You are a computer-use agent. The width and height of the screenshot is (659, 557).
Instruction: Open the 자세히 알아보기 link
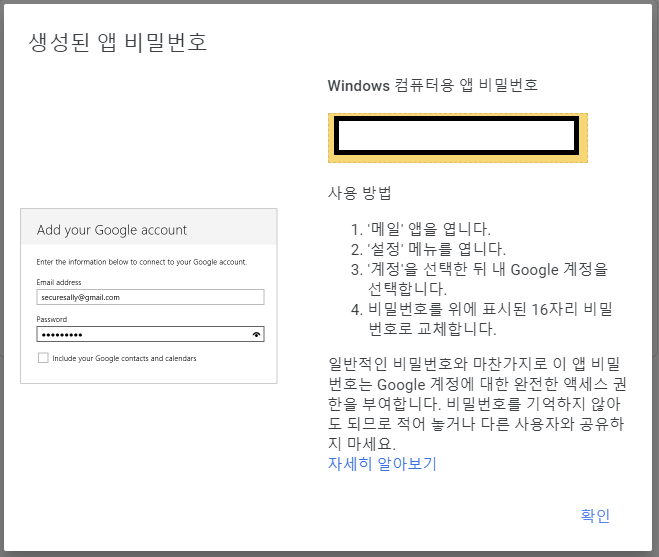tap(382, 464)
